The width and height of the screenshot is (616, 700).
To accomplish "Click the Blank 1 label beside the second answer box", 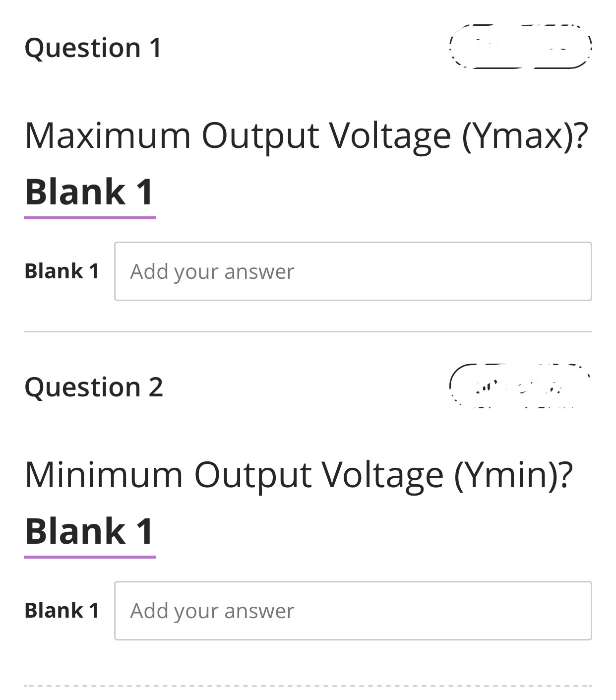I will tap(62, 610).
